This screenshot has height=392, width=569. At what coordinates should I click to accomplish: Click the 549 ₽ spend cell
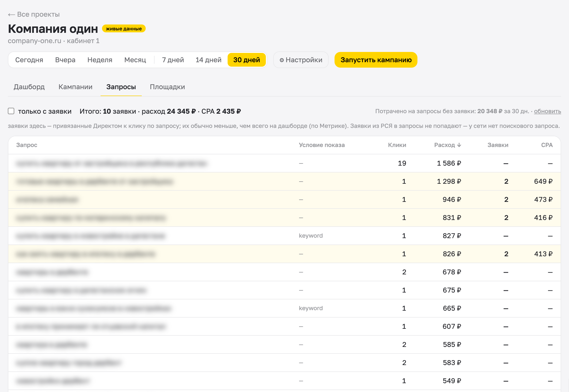[452, 381]
